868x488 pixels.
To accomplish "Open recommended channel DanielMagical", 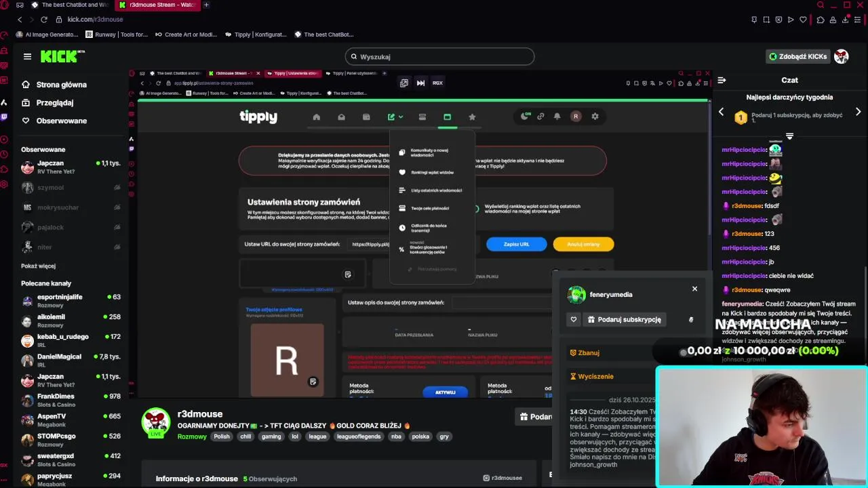I will click(x=71, y=360).
